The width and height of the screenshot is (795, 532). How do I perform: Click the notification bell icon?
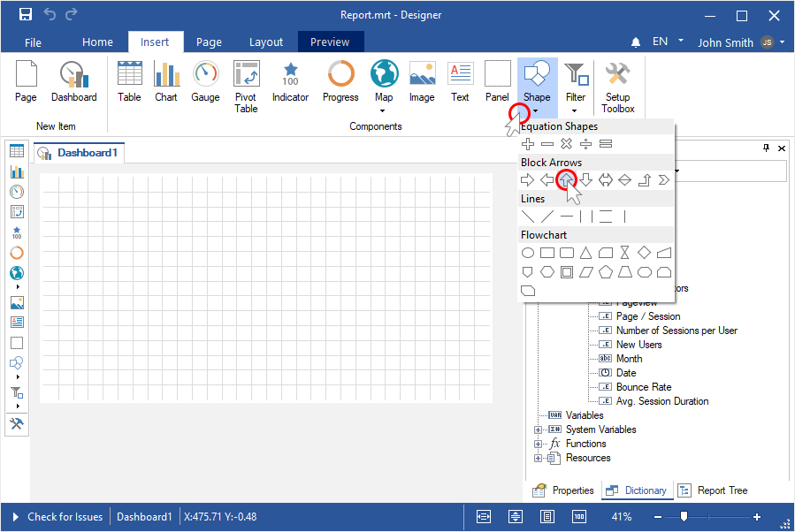[635, 42]
